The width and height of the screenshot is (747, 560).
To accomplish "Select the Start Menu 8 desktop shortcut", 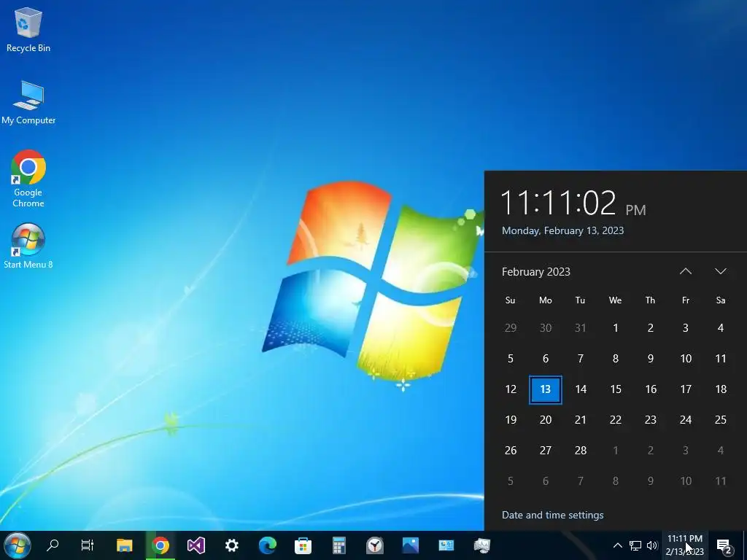I will (28, 246).
